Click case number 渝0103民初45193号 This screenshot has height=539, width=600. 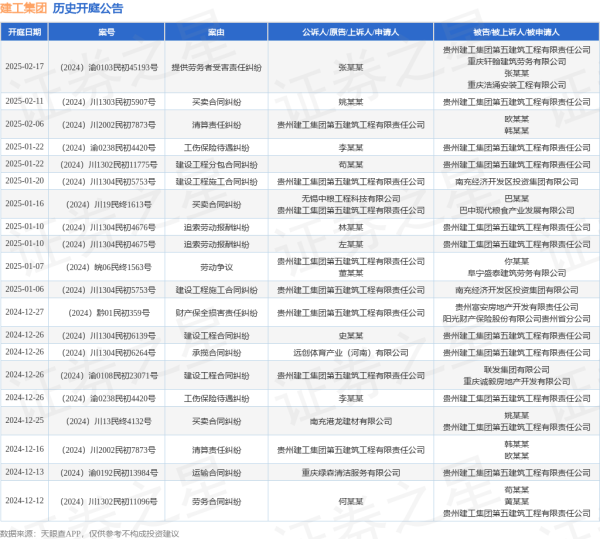pos(109,67)
